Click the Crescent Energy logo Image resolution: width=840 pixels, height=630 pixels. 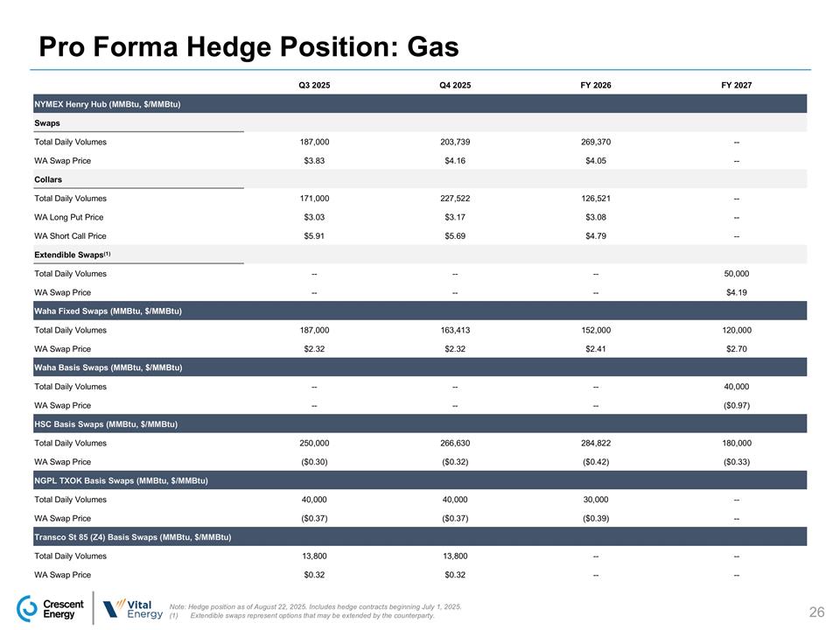click(x=51, y=608)
